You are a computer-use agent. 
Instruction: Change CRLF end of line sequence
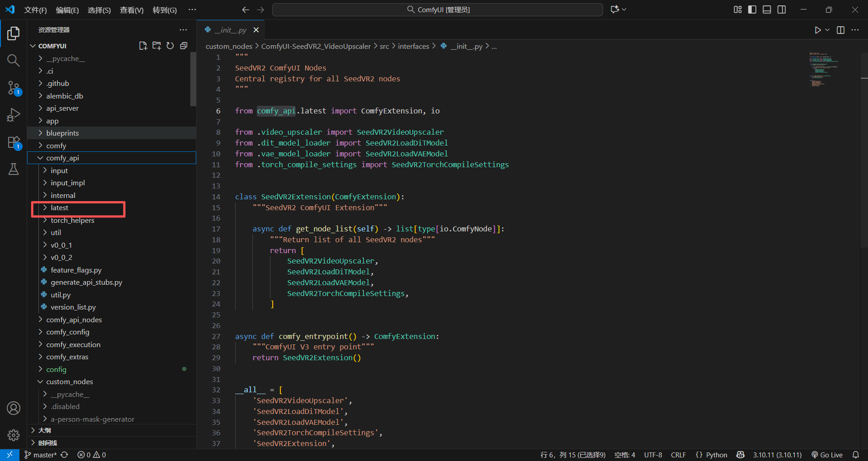[x=678, y=455]
